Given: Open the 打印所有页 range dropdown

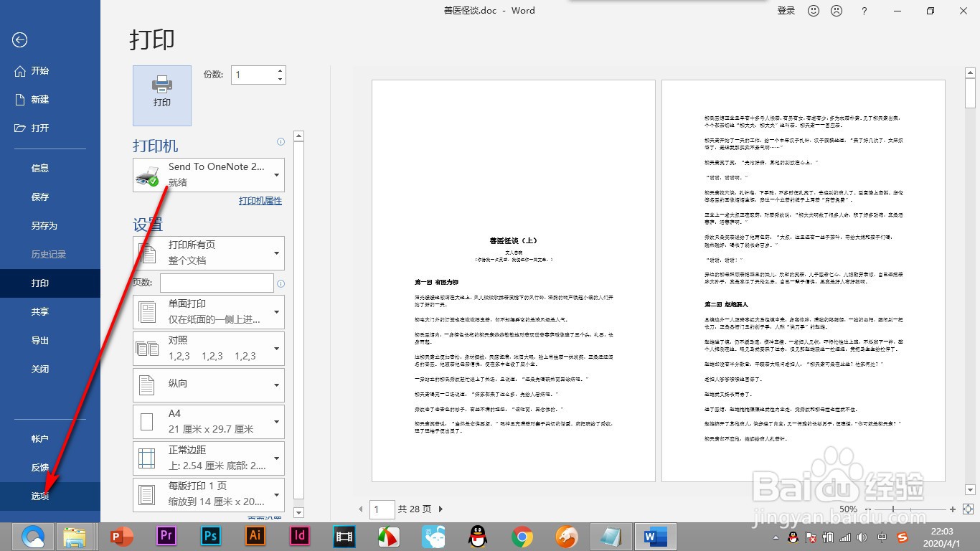Looking at the screenshot, I should tap(209, 253).
